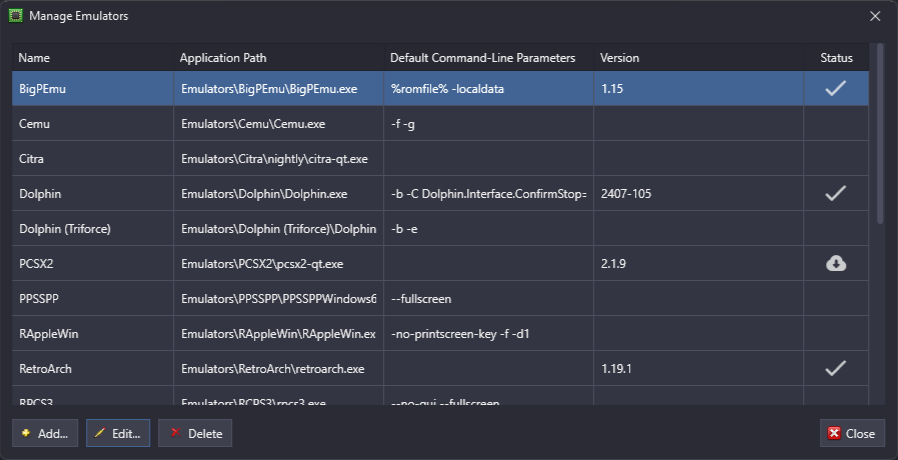Select the BigPEmu row name

pyautogui.click(x=42, y=89)
